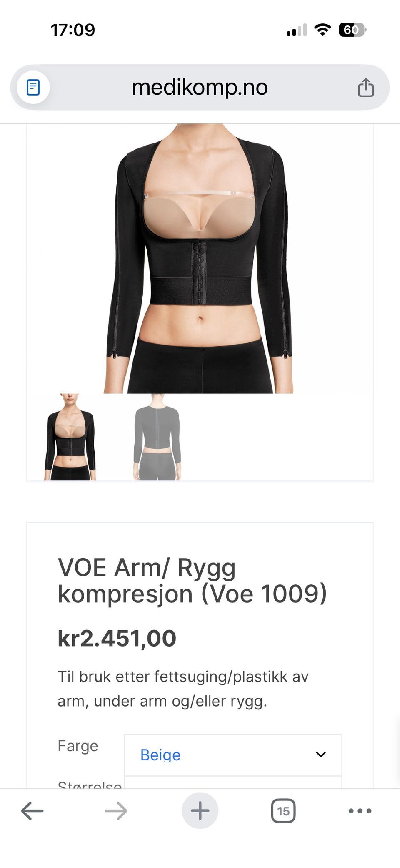Open the tab switcher showing 15
The image size is (400, 868).
283,811
